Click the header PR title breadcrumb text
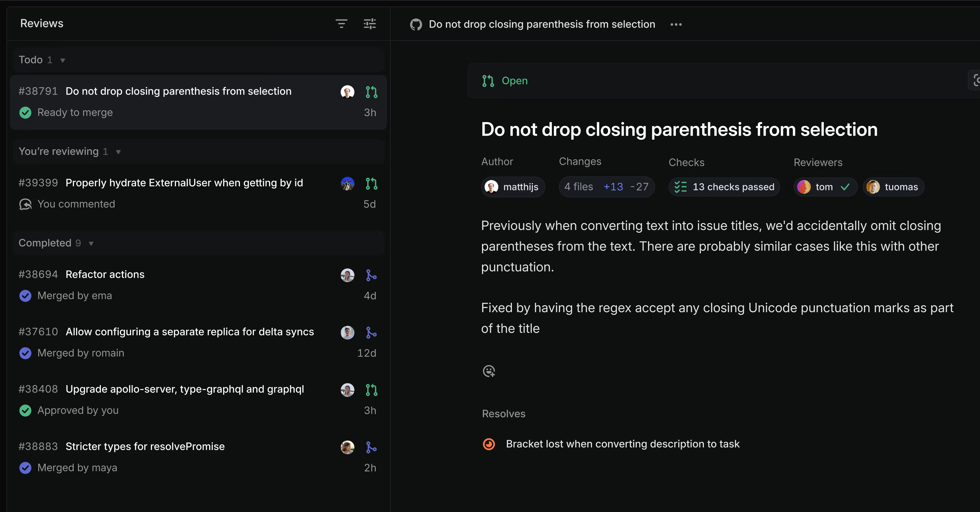 [542, 24]
